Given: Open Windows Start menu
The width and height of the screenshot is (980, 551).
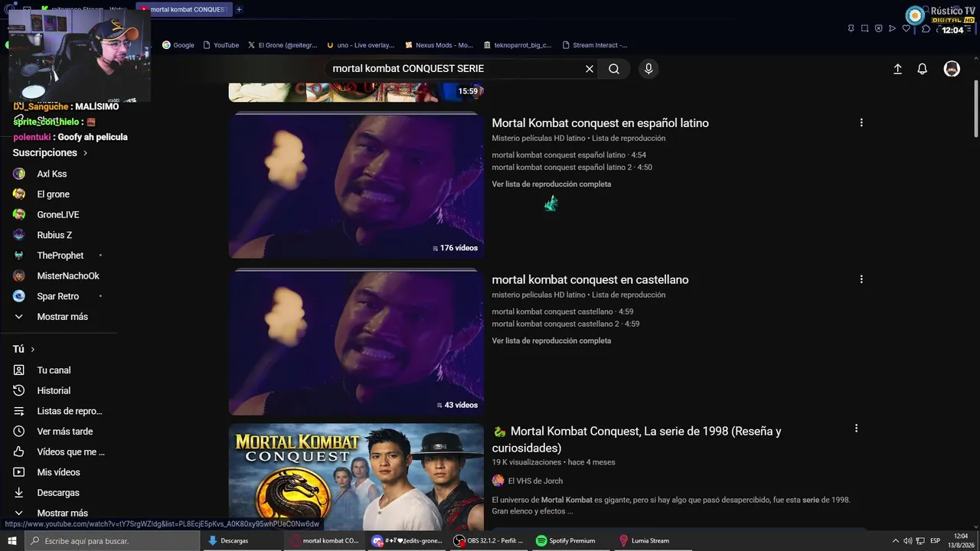Looking at the screenshot, I should pos(12,541).
